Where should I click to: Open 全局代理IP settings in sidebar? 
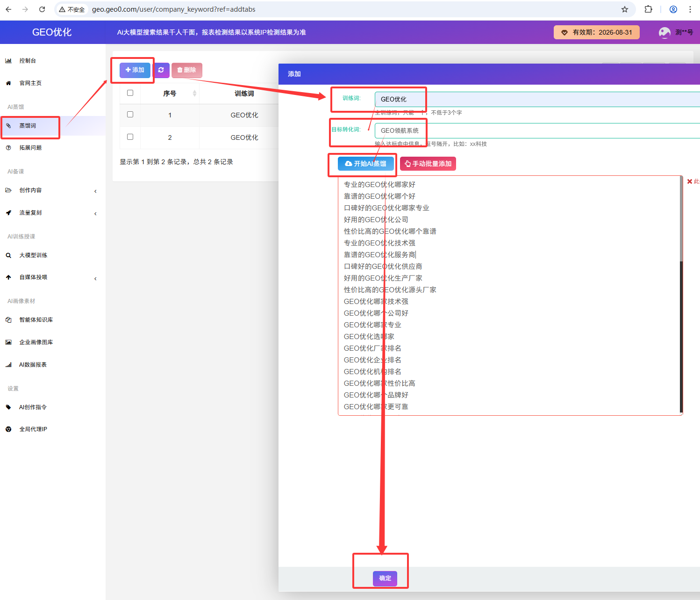click(x=33, y=429)
